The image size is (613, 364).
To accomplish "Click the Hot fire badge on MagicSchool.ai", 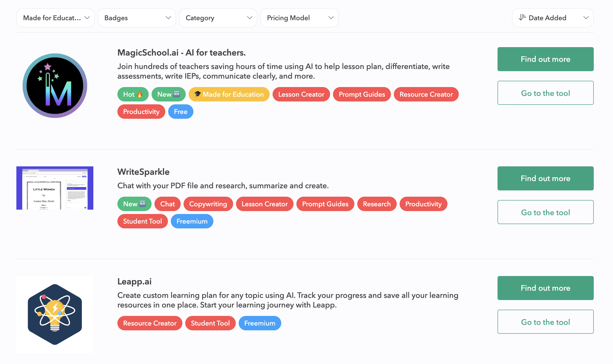I will coord(133,94).
